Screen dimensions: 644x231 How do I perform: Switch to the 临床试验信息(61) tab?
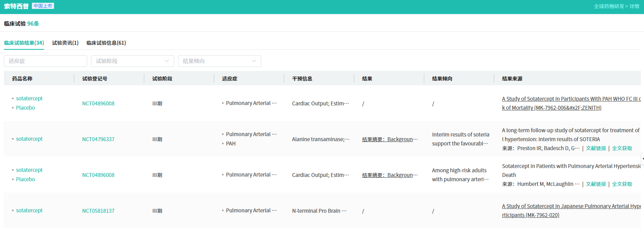pyautogui.click(x=106, y=43)
